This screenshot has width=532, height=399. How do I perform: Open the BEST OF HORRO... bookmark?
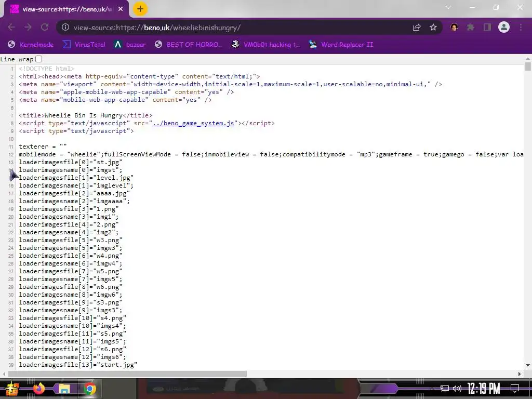188,45
